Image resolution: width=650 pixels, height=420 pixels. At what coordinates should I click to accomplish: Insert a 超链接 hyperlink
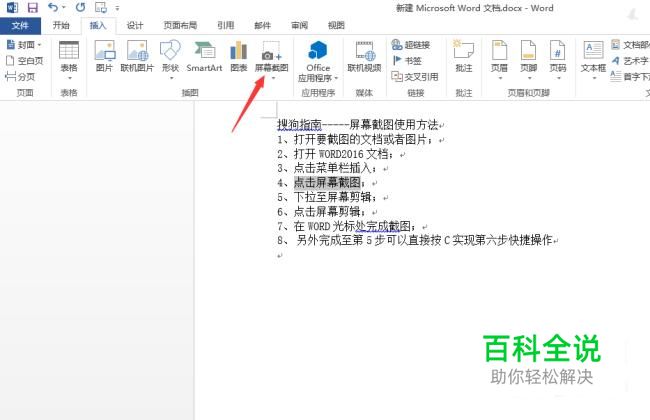pos(411,45)
